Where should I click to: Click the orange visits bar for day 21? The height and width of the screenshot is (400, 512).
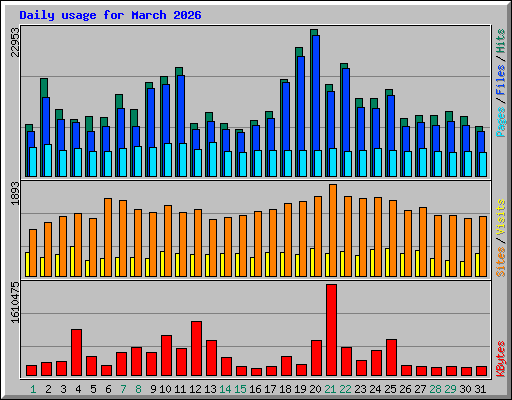333,230
